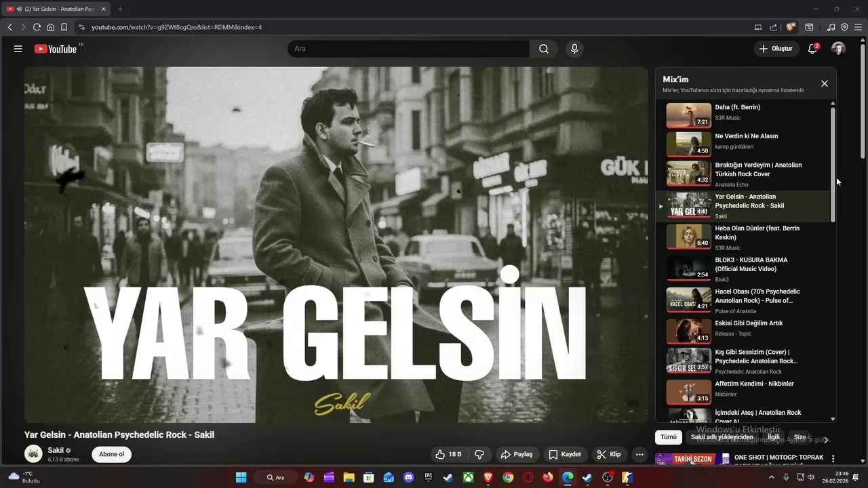Open a new browser tab
868x488 pixels.
120,9
